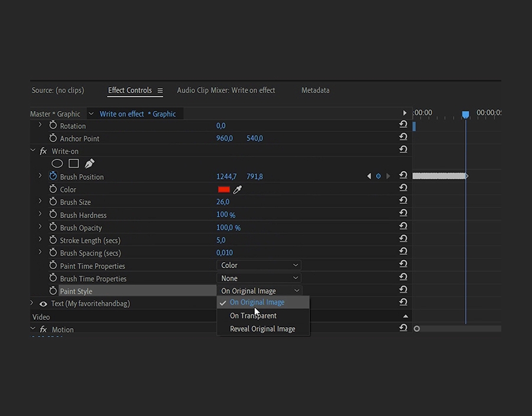Select the free draw bezier pen mask

89,164
